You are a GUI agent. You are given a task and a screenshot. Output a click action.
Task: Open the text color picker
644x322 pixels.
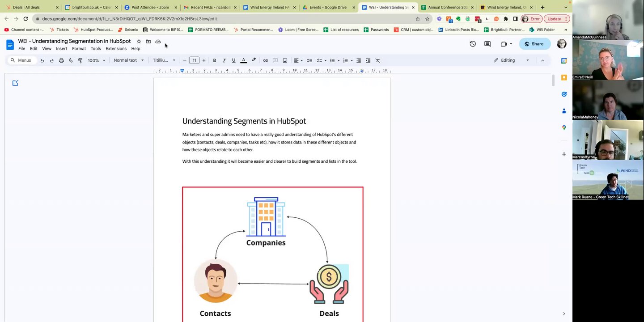243,60
